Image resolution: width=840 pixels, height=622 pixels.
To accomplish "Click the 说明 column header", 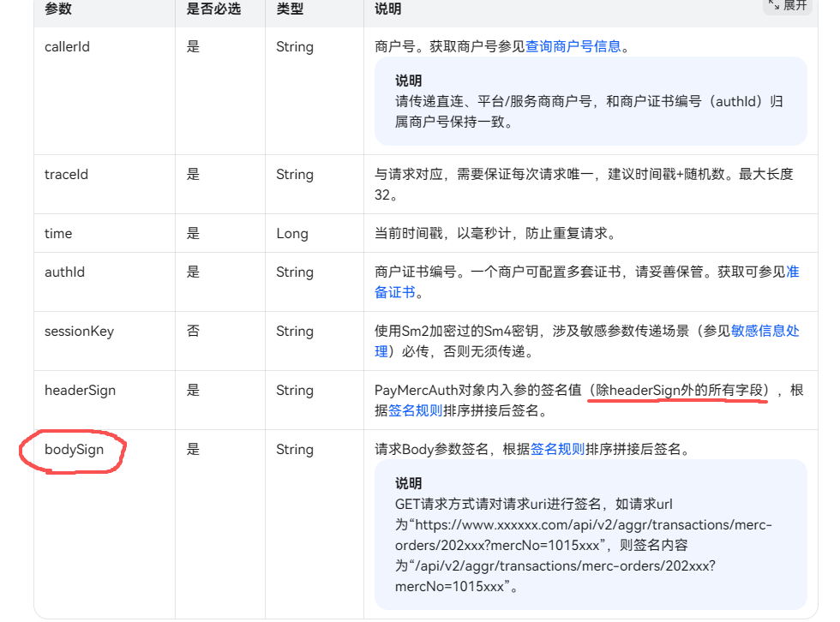I will coord(388,9).
